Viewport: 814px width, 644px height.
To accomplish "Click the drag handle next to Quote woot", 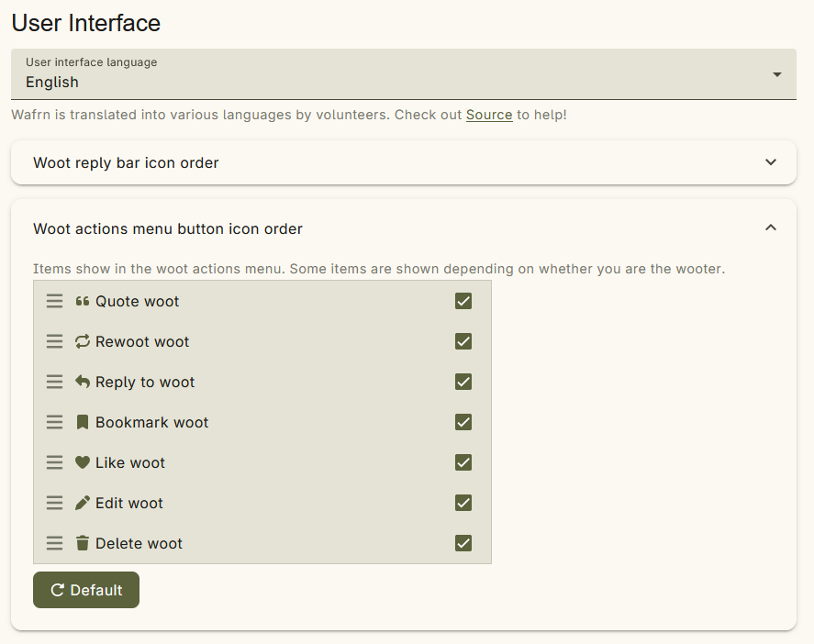I will click(54, 300).
